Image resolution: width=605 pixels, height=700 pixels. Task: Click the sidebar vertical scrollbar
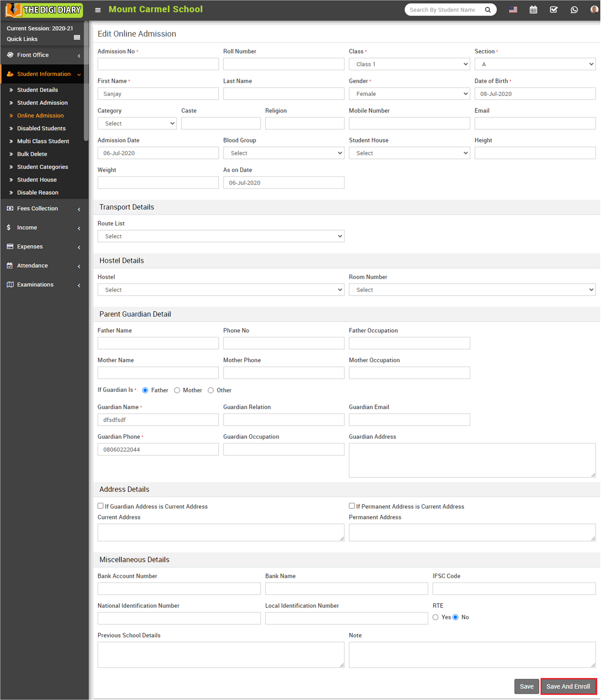[x=86, y=81]
